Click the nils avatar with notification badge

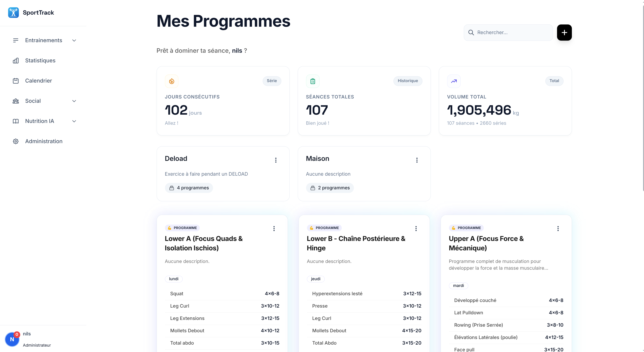tap(12, 339)
